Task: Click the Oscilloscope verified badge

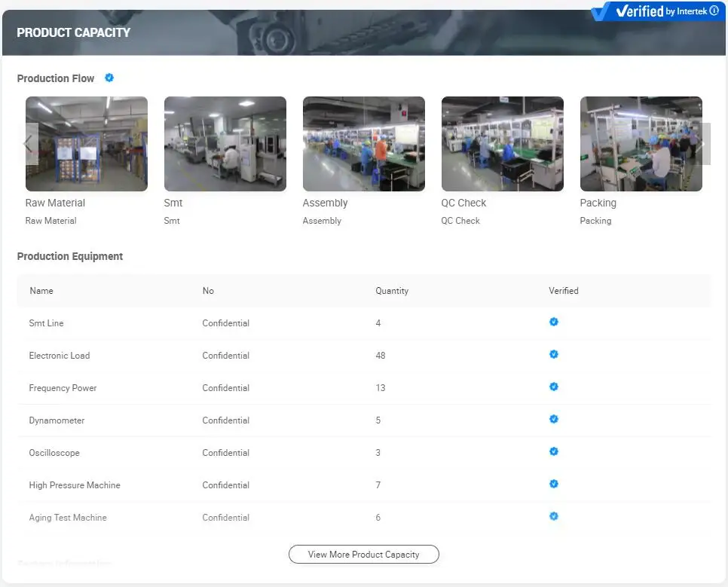Action: (554, 451)
